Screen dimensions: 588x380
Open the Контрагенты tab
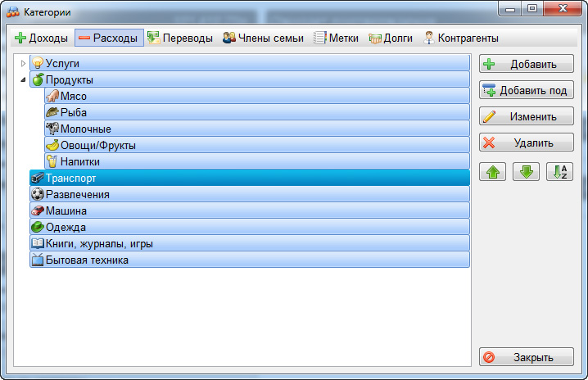(x=460, y=38)
